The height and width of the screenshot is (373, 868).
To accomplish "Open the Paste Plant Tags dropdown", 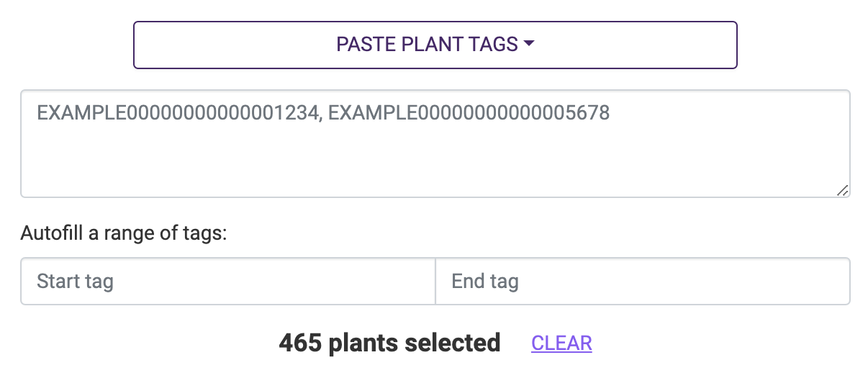I will [x=435, y=45].
